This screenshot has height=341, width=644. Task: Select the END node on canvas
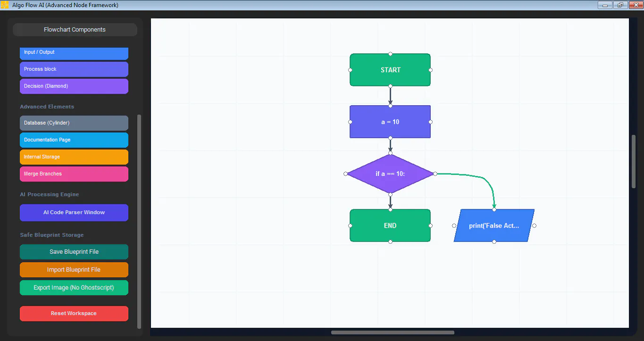(390, 225)
